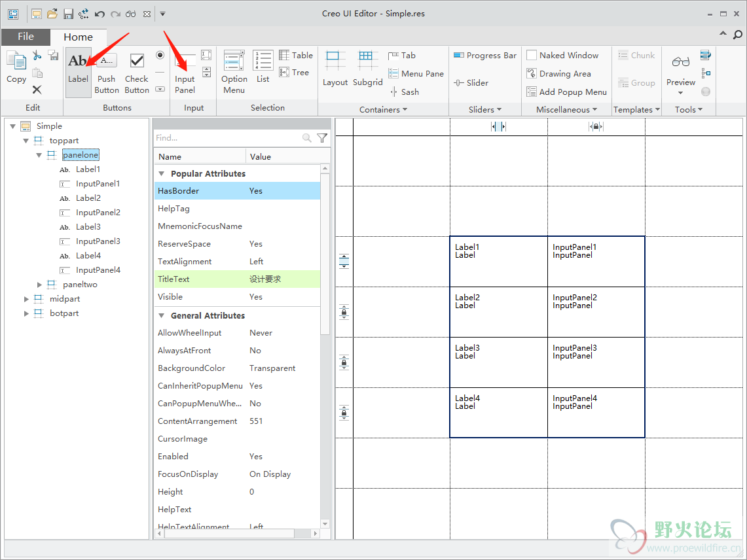Select InputPanel1 in the tree

(98, 184)
